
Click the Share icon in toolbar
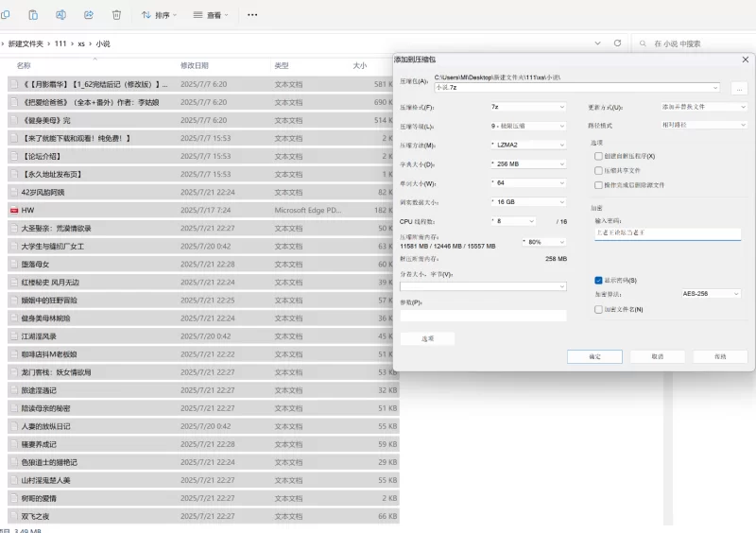tap(89, 15)
